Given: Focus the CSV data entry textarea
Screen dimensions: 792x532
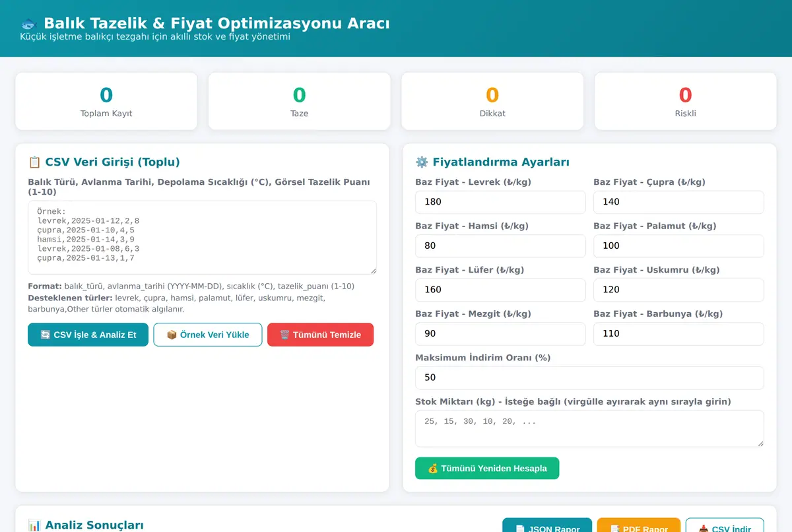Looking at the screenshot, I should (202, 238).
